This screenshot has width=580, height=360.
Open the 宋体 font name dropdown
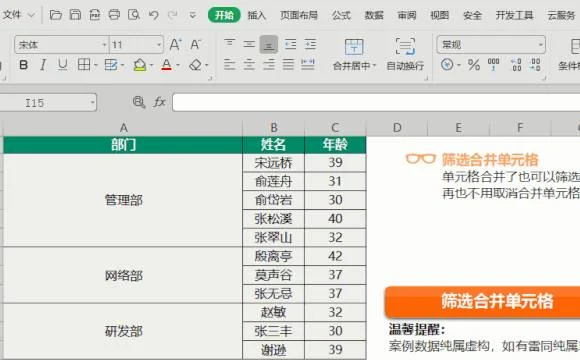(104, 45)
